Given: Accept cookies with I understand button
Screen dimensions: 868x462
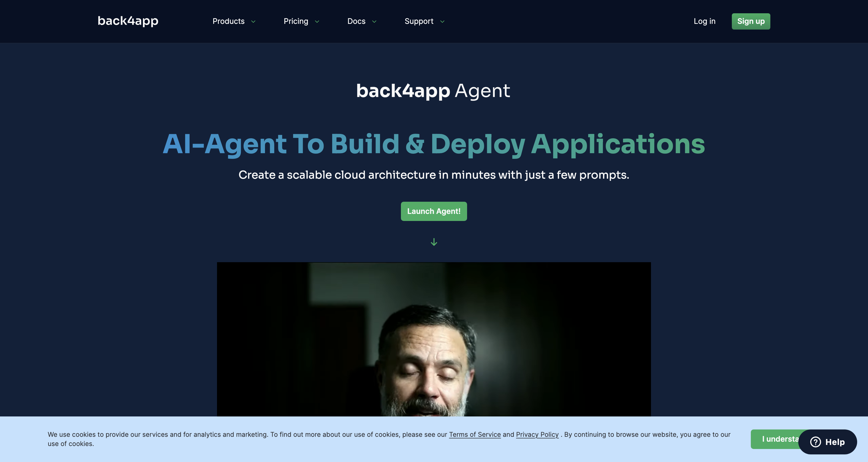Looking at the screenshot, I should pos(775,439).
